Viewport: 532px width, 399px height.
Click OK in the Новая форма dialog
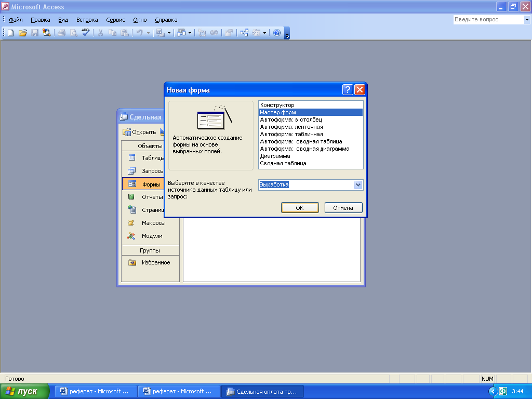pos(300,208)
